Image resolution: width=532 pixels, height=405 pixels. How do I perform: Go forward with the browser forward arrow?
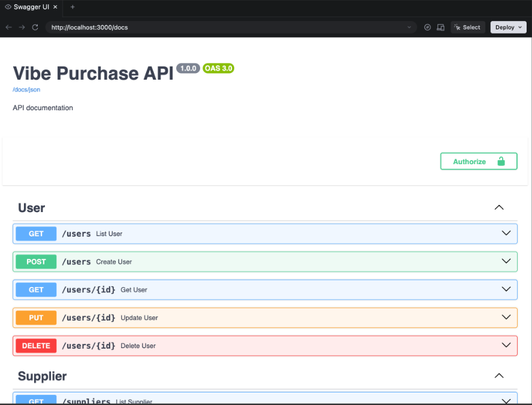point(22,27)
